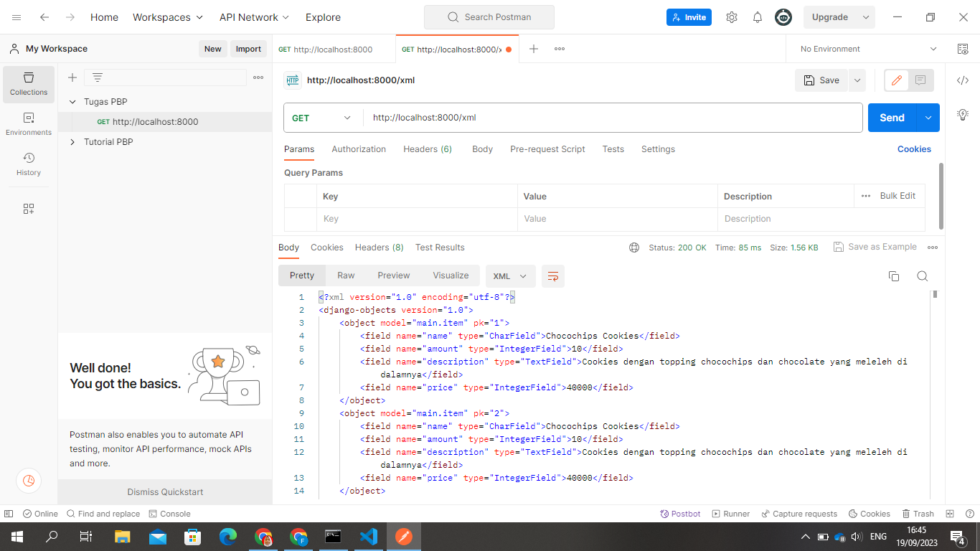Toggle line wrapping in the response viewer
This screenshot has height=551, width=980.
click(552, 275)
